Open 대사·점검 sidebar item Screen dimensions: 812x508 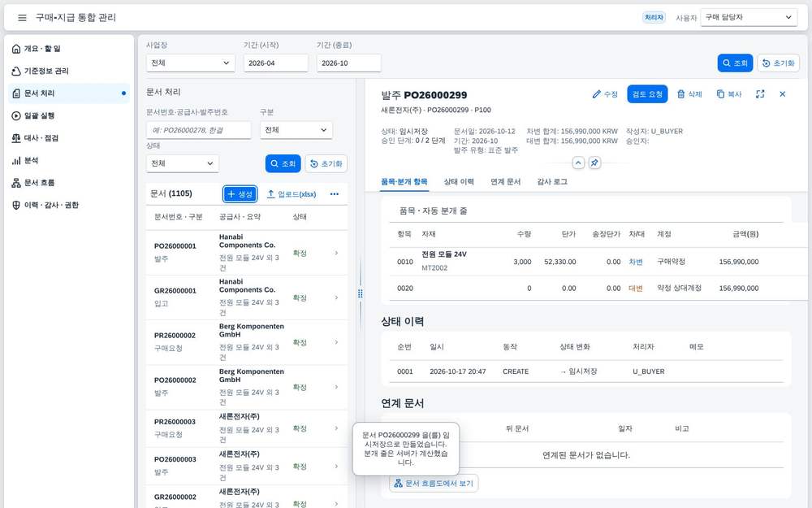tap(67, 138)
